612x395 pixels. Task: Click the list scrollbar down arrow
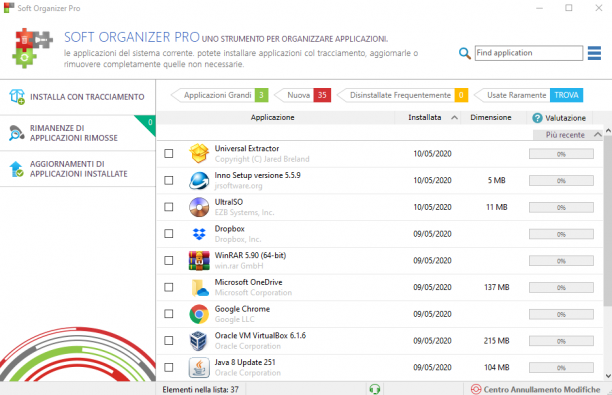(x=608, y=376)
